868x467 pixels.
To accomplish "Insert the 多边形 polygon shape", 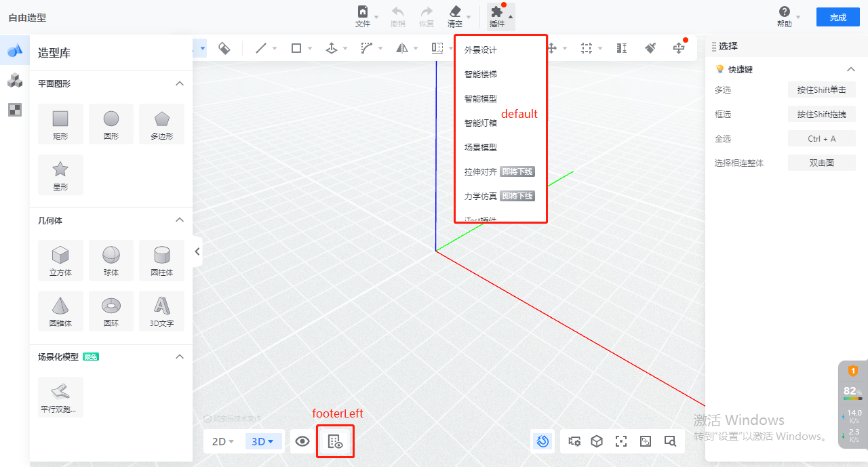I will point(161,124).
